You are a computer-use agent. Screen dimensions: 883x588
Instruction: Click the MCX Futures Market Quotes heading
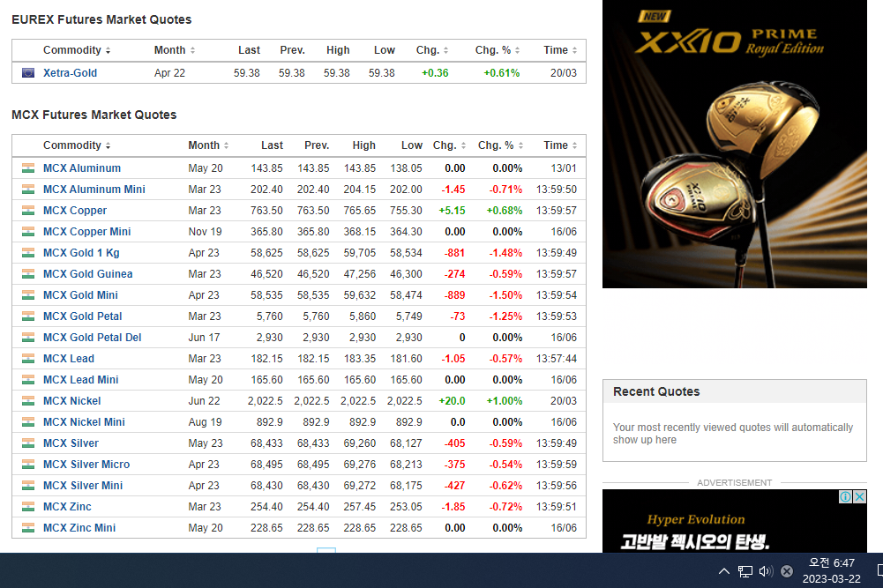pyautogui.click(x=94, y=115)
